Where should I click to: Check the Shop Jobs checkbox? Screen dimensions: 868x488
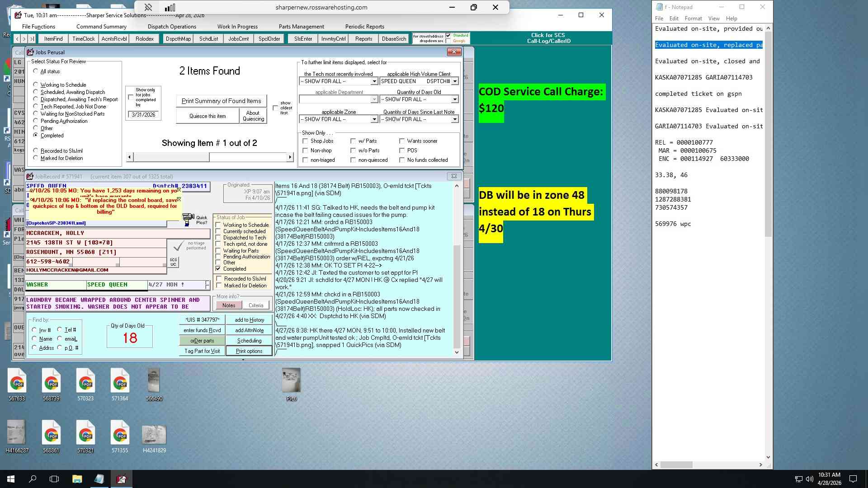pos(305,141)
